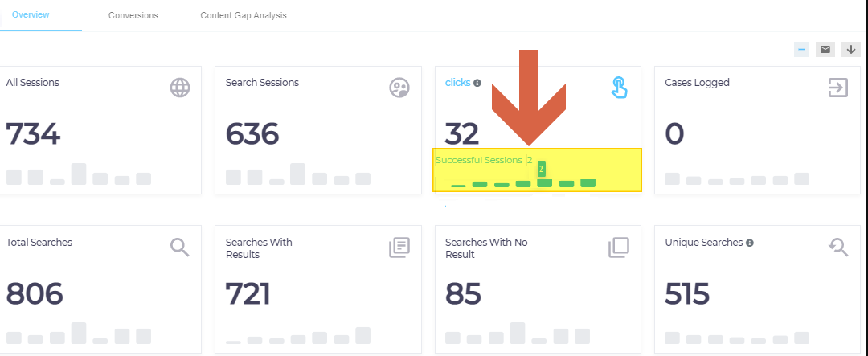
Task: Click the Cases Logged arrow-box icon
Action: 838,88
